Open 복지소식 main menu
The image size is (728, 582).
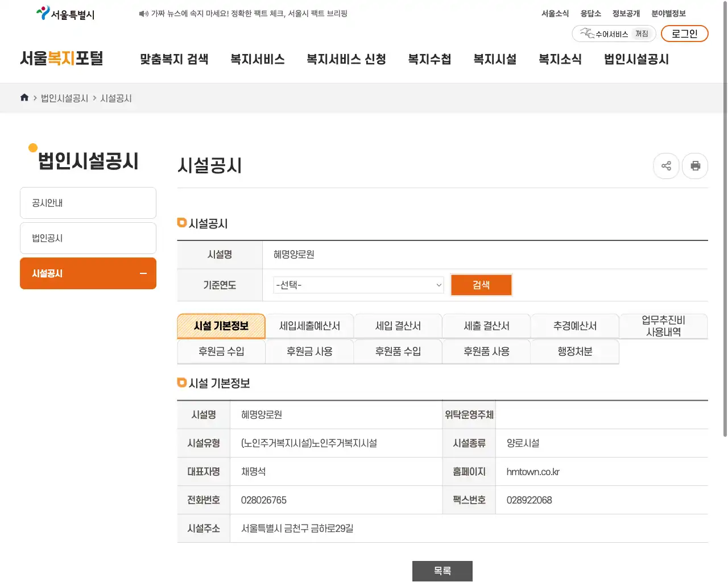(x=560, y=59)
